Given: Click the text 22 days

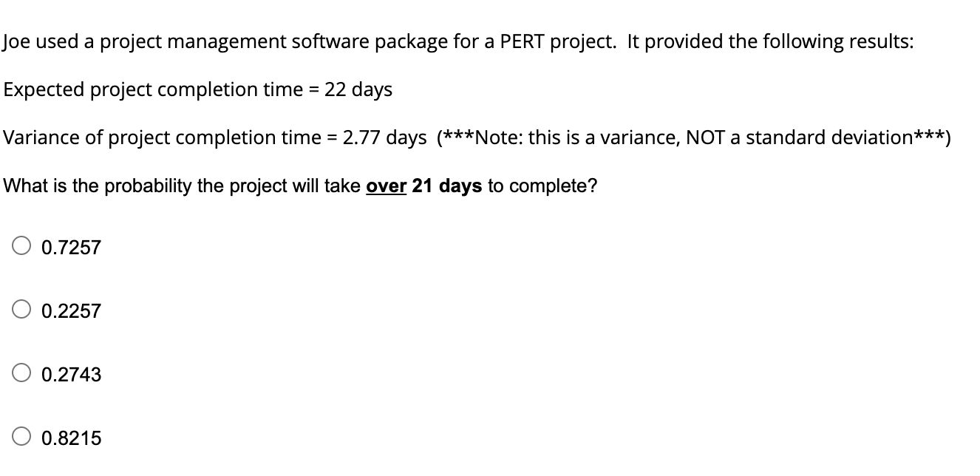Looking at the screenshot, I should click(359, 89).
